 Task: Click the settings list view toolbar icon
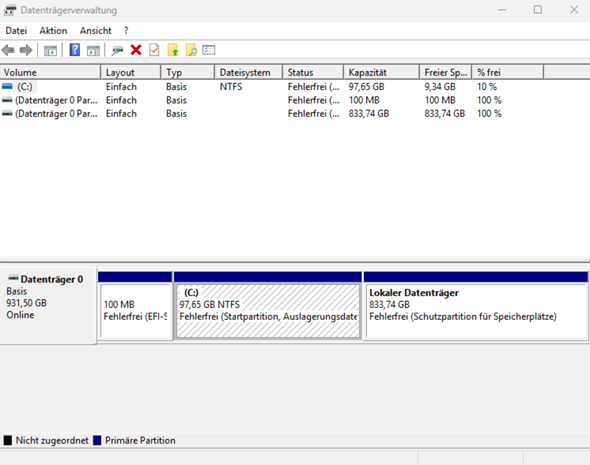click(209, 50)
